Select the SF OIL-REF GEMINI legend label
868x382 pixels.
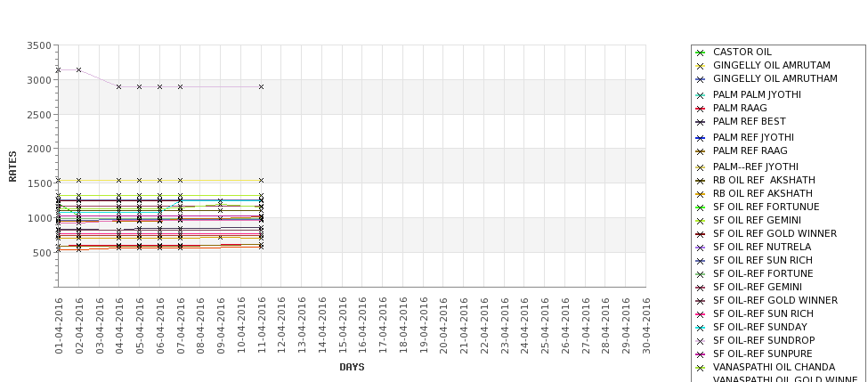pos(758,287)
